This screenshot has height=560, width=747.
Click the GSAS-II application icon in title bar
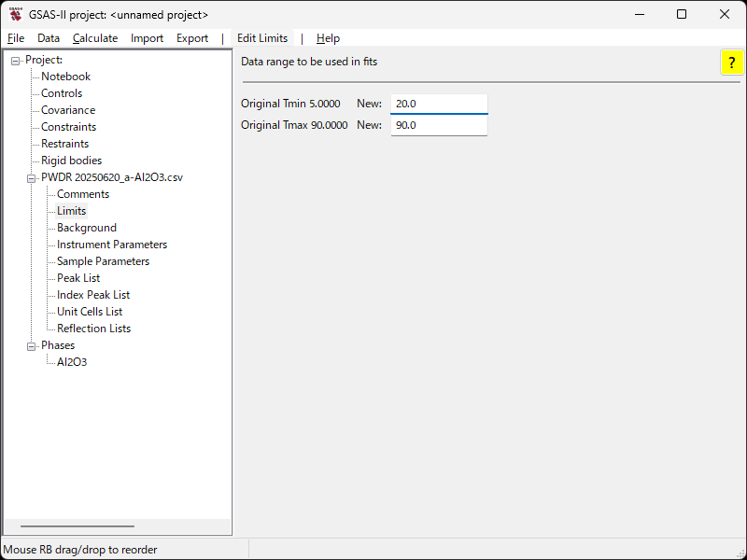tap(15, 15)
